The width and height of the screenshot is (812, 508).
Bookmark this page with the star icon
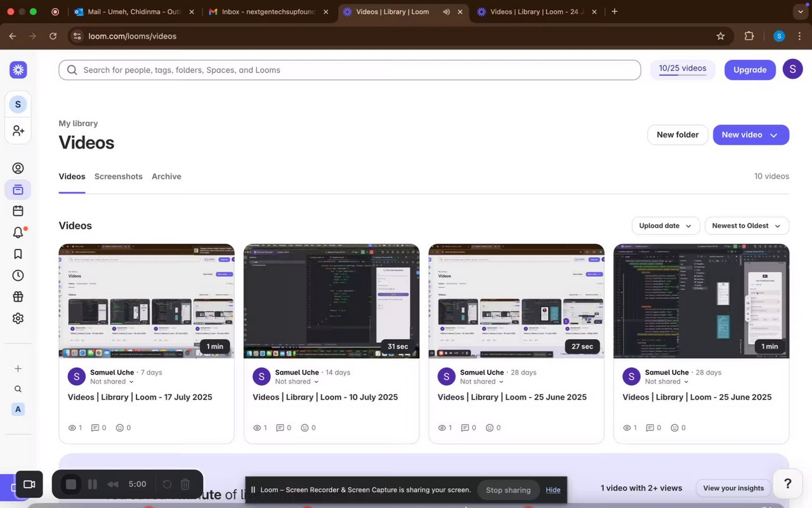tap(721, 36)
